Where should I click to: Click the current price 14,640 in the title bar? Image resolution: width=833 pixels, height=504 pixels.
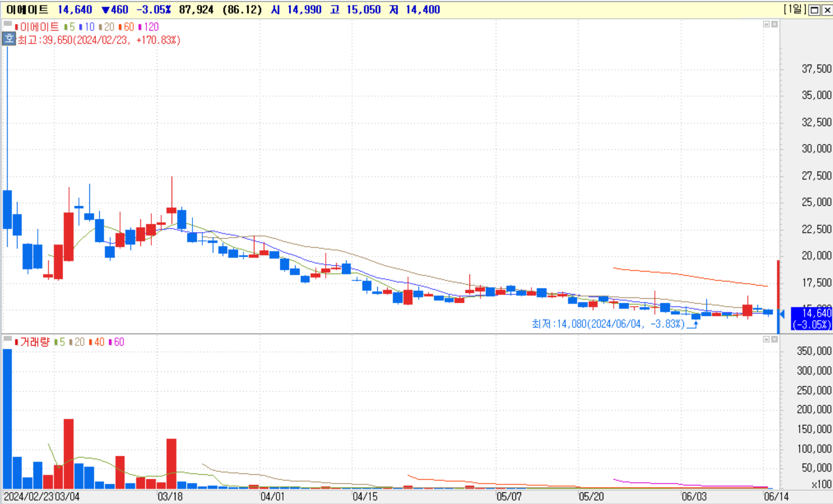pos(75,10)
